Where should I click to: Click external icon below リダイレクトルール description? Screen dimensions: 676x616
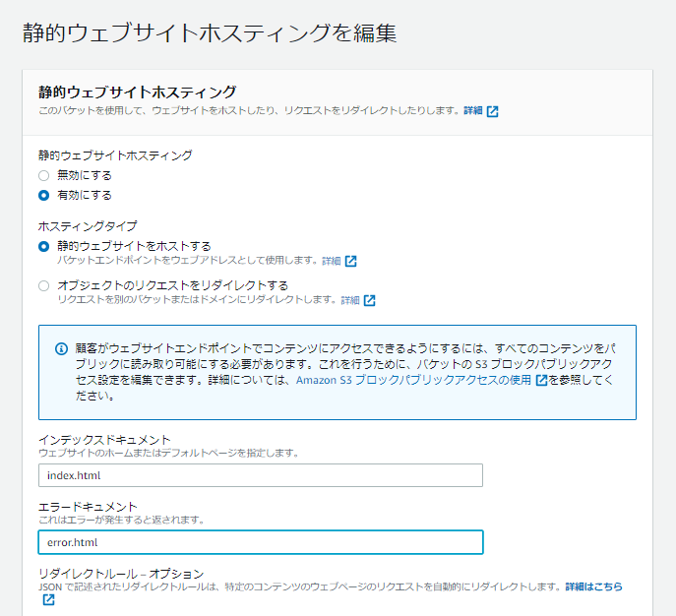[49, 599]
